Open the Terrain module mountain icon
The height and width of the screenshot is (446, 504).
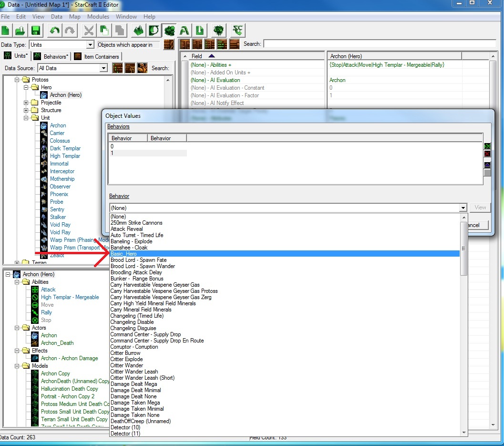139,31
